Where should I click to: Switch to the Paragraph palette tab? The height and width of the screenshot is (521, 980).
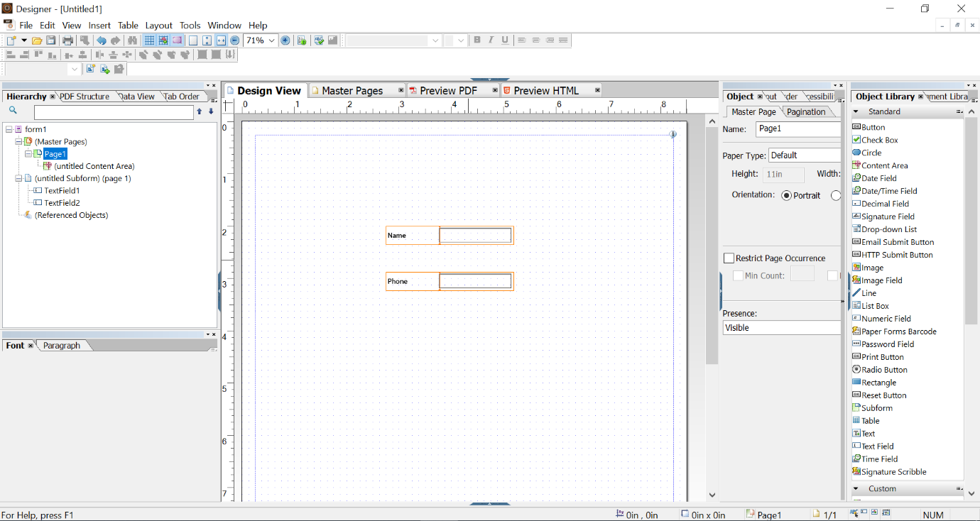point(62,346)
